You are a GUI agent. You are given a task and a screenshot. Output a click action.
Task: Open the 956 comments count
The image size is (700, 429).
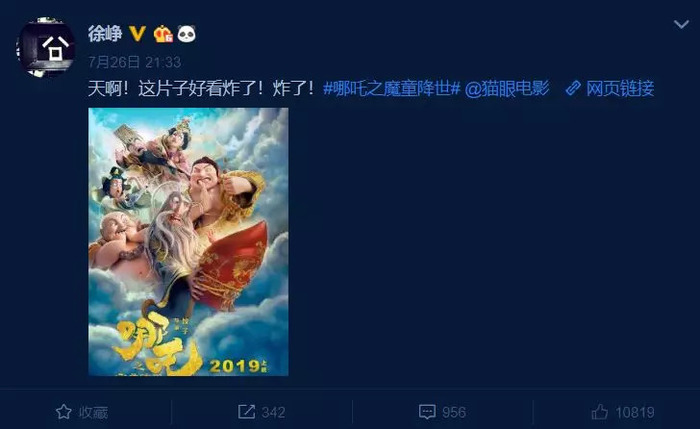tap(454, 412)
